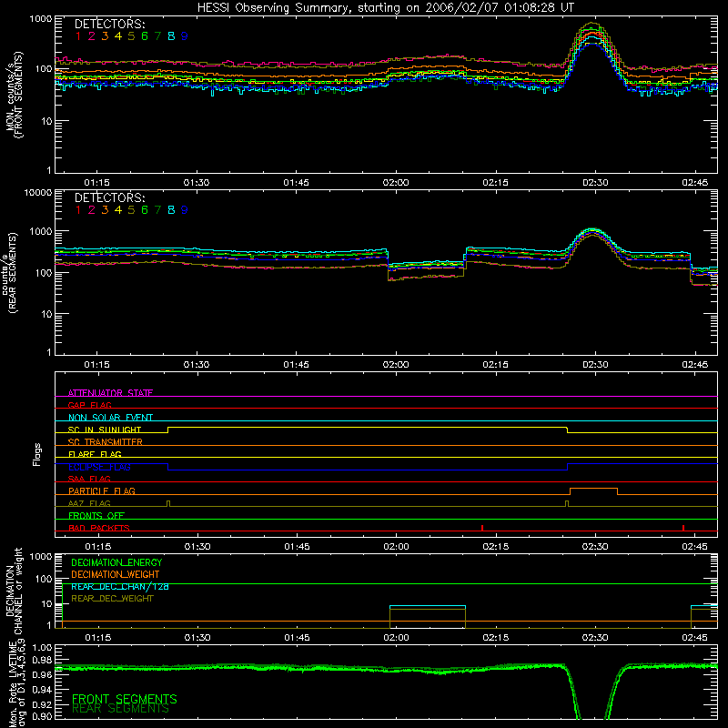The image size is (728, 728).
Task: Select detector 6 in rear segments legend
Action: 145,210
